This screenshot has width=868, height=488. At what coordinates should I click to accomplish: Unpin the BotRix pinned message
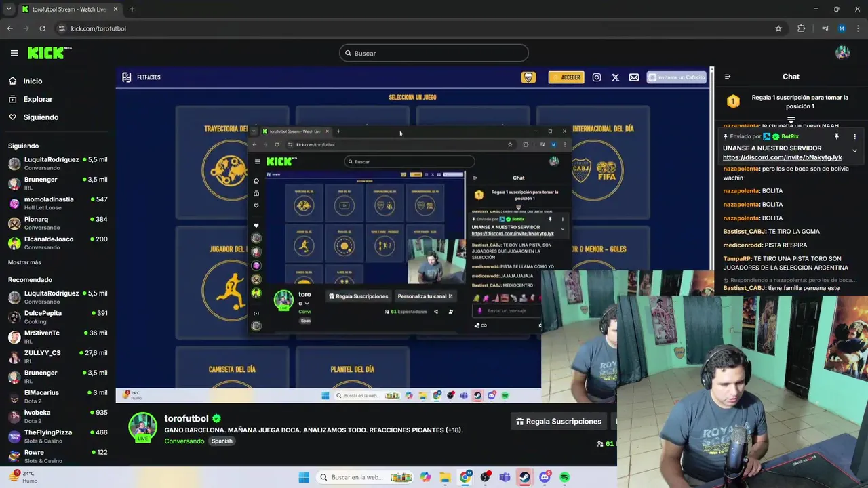[837, 136]
